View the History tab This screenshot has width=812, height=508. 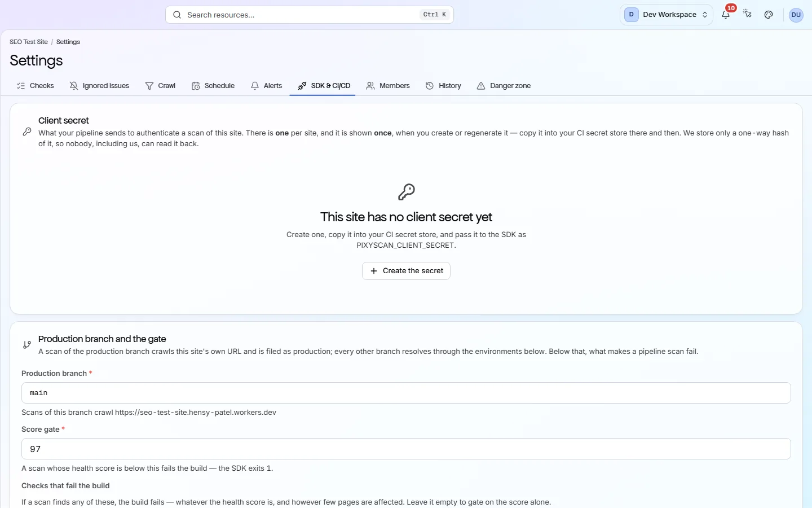click(443, 86)
